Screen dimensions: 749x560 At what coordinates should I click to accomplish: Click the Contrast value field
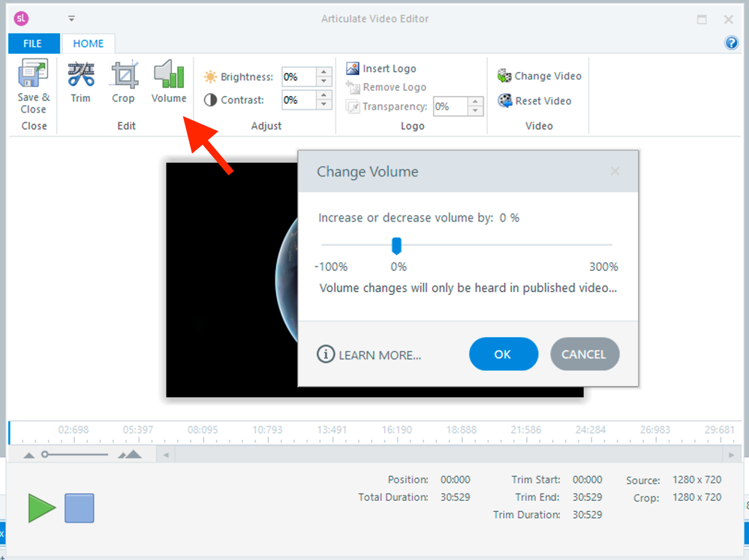click(299, 100)
